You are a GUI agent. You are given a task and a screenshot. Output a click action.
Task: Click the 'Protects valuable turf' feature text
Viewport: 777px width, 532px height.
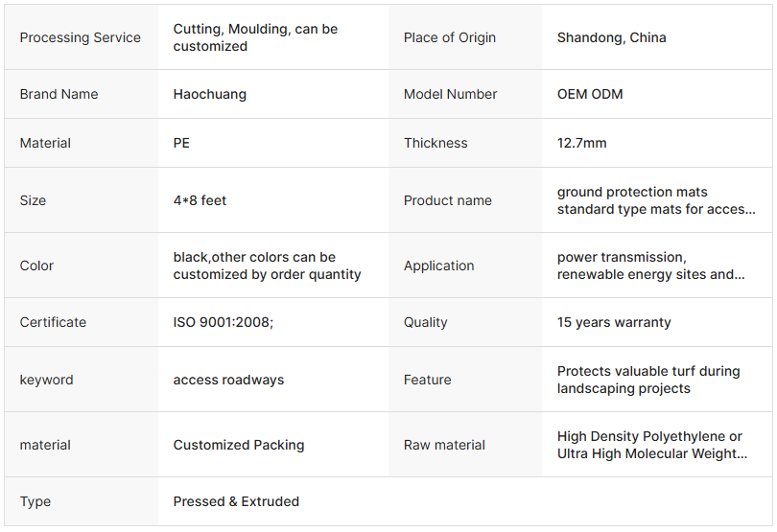pyautogui.click(x=648, y=381)
